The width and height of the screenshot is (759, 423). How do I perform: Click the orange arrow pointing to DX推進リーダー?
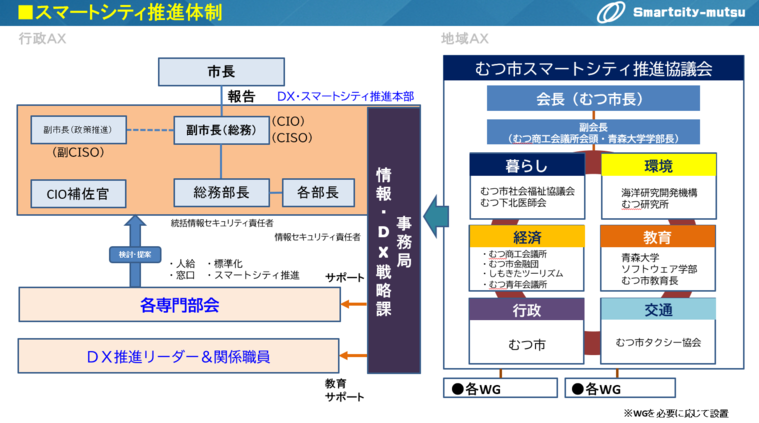tap(353, 356)
